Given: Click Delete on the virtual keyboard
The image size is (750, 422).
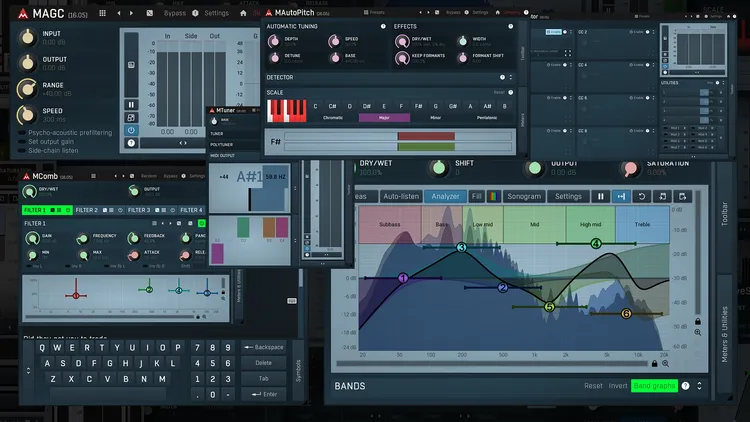Looking at the screenshot, I should click(264, 363).
